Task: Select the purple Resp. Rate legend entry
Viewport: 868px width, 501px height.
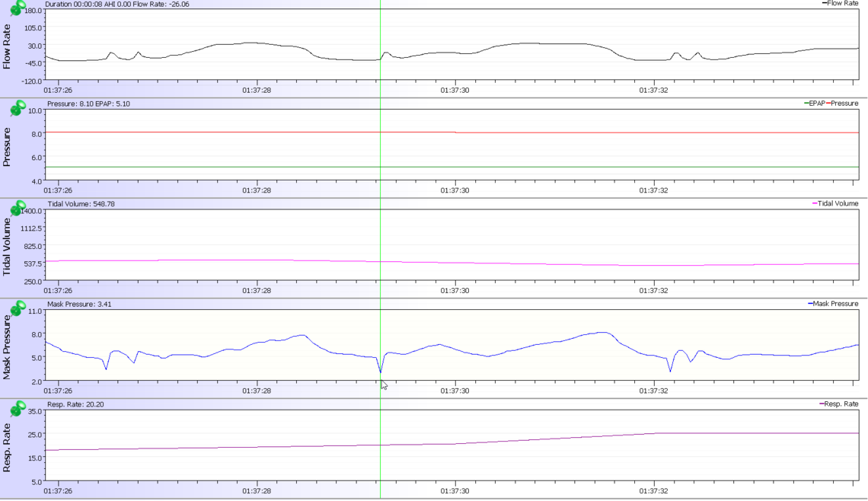Action: pyautogui.click(x=838, y=404)
